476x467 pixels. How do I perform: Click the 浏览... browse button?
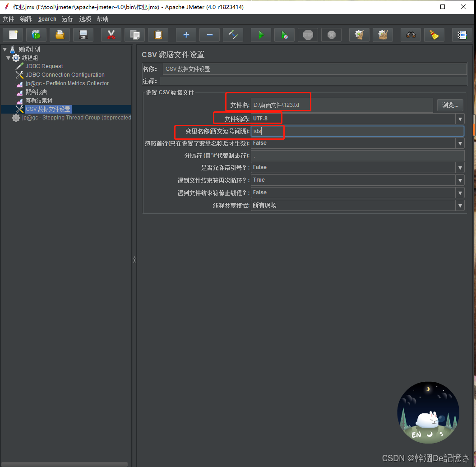[x=450, y=105]
